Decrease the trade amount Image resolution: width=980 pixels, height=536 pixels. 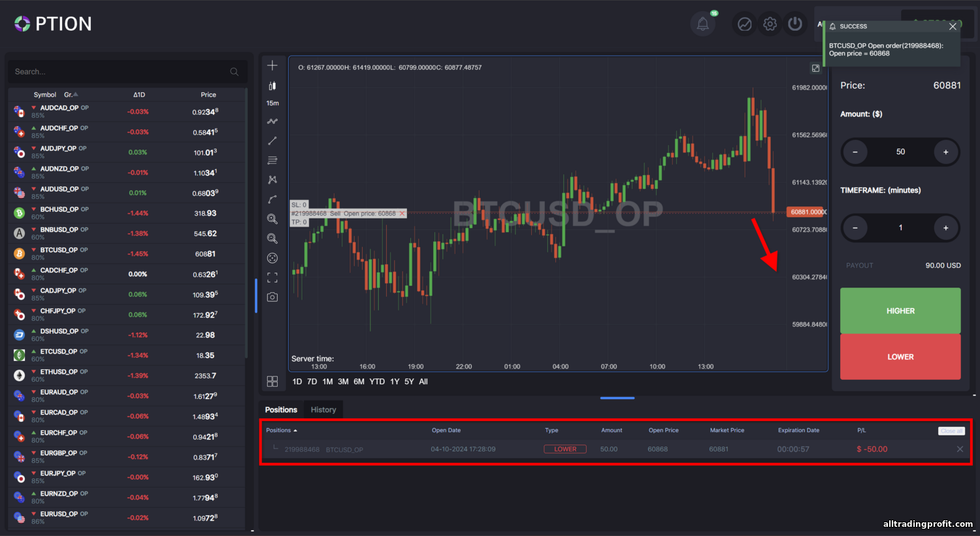855,152
